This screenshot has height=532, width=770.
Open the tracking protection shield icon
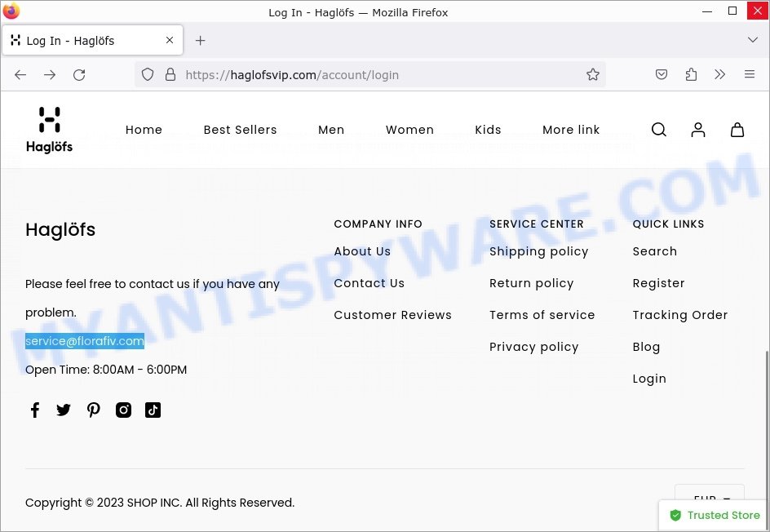point(148,75)
